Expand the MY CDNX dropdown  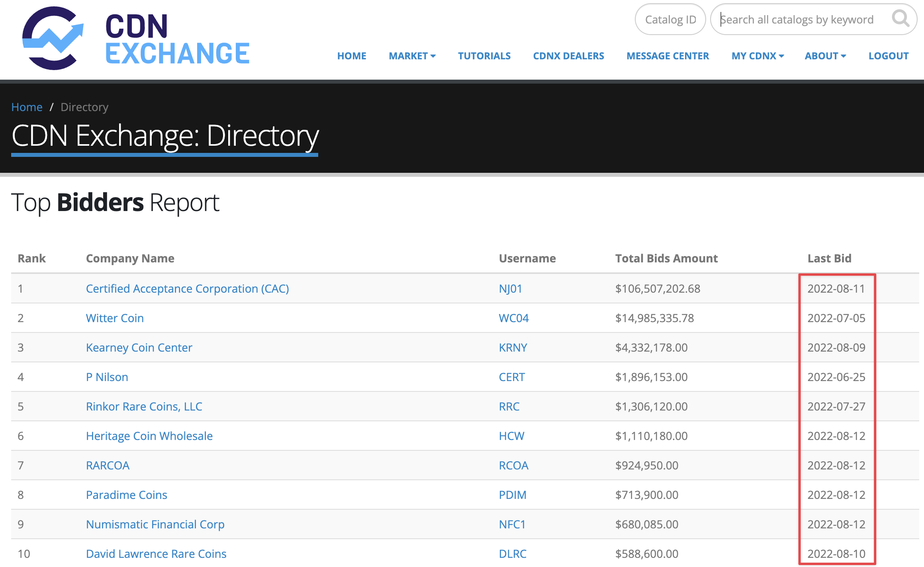click(x=758, y=56)
